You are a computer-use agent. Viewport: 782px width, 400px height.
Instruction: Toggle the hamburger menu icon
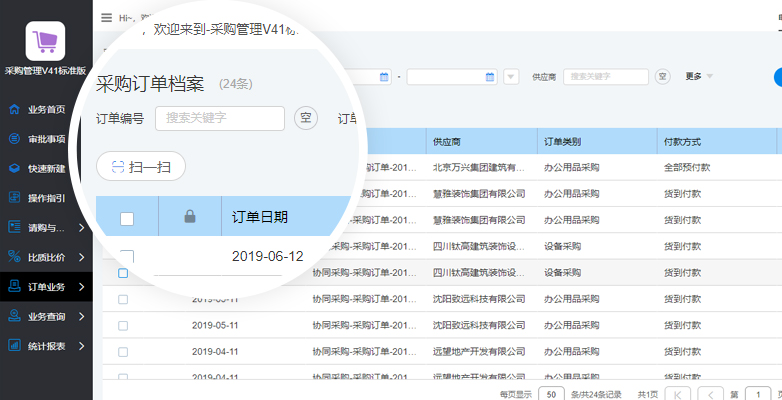107,17
